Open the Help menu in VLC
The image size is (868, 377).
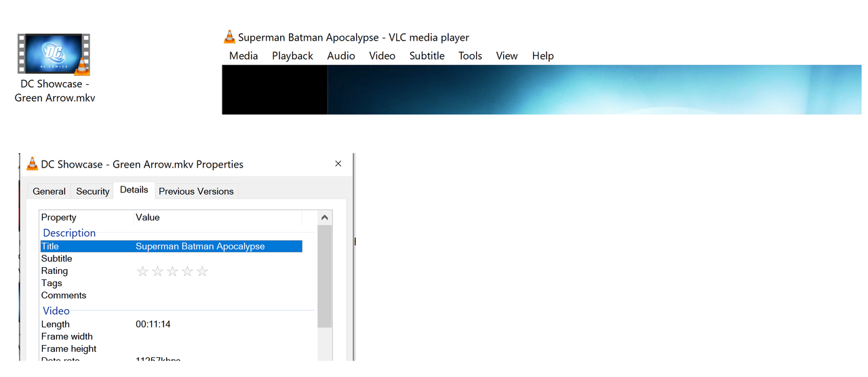pyautogui.click(x=542, y=56)
